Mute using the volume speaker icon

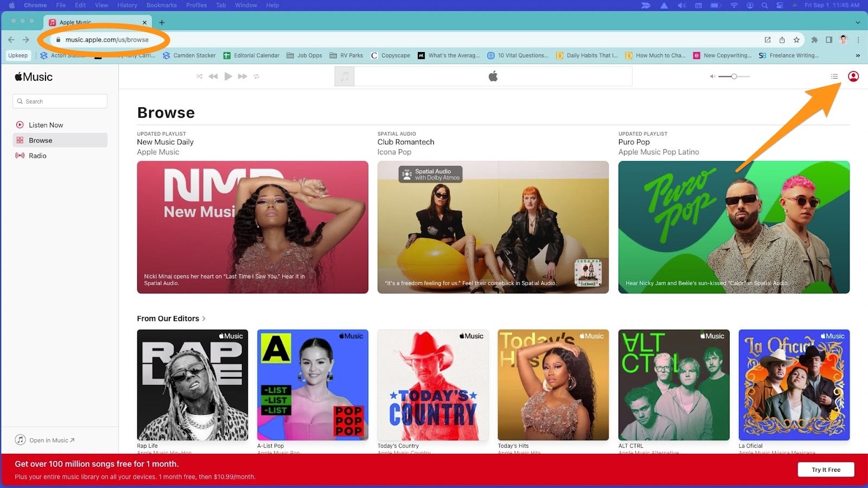712,76
